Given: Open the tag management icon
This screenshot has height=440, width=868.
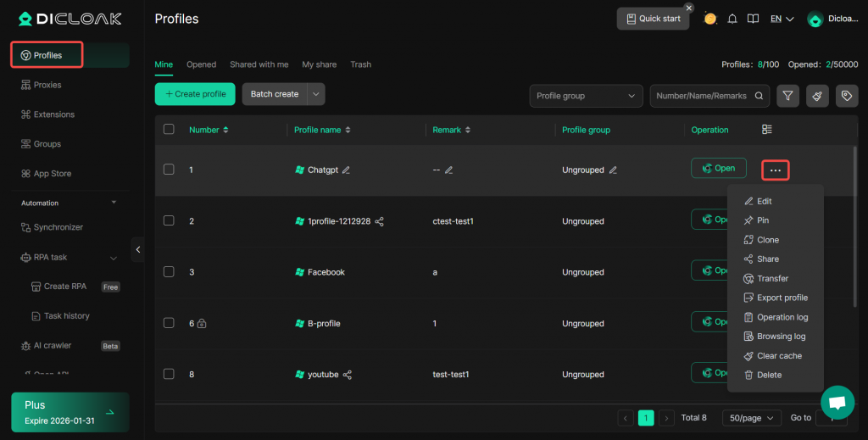Looking at the screenshot, I should tap(846, 96).
